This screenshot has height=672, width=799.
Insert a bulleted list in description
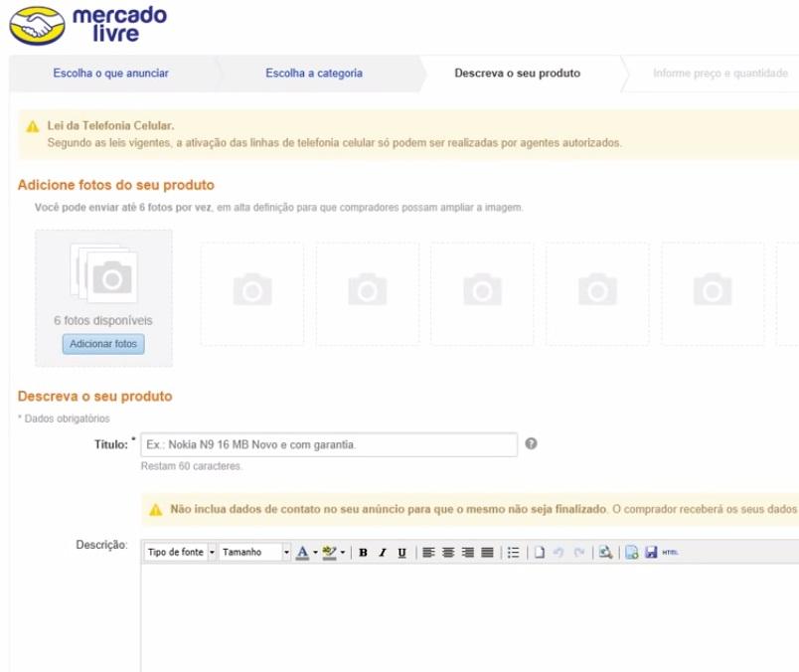pyautogui.click(x=513, y=553)
